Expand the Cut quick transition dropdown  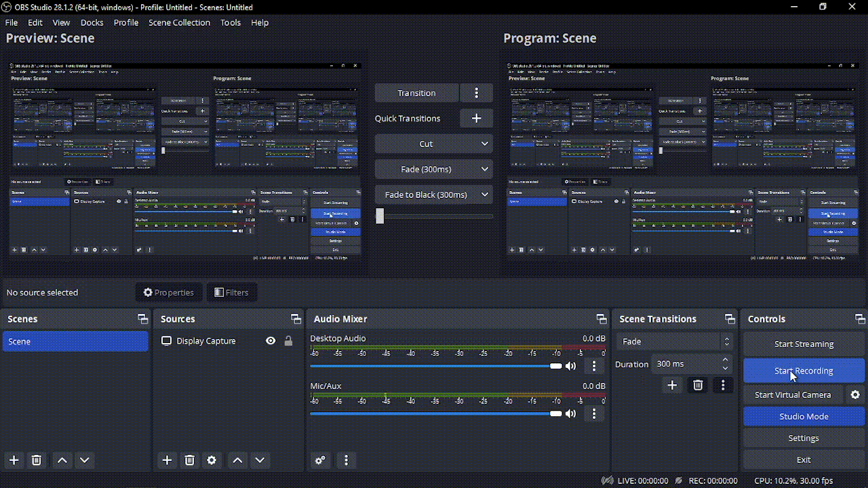485,144
